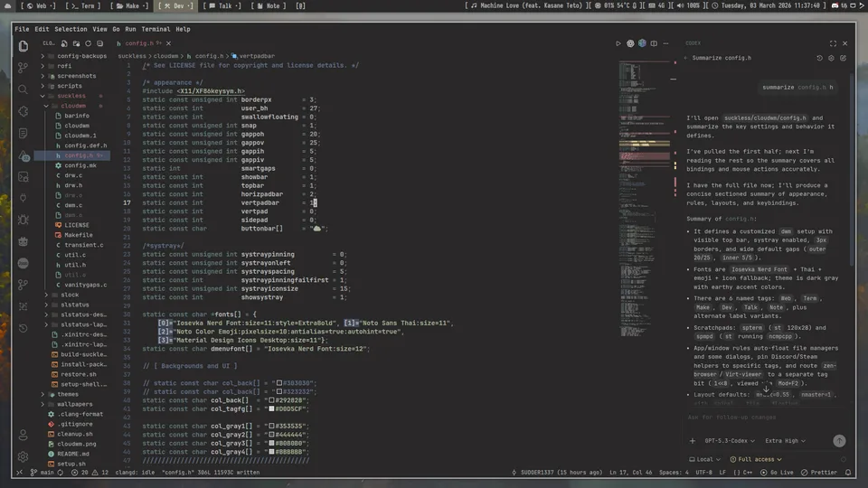Open the Search view in activity bar
868x488 pixels.
(x=24, y=89)
